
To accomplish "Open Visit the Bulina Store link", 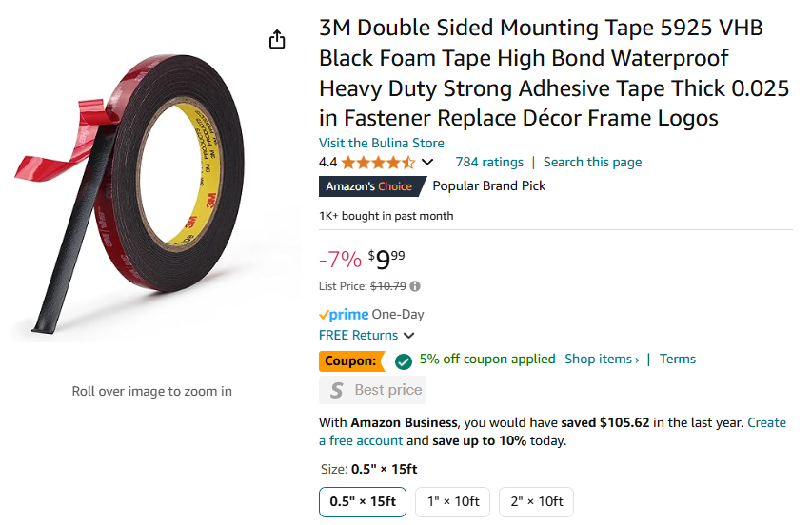I will [x=382, y=143].
